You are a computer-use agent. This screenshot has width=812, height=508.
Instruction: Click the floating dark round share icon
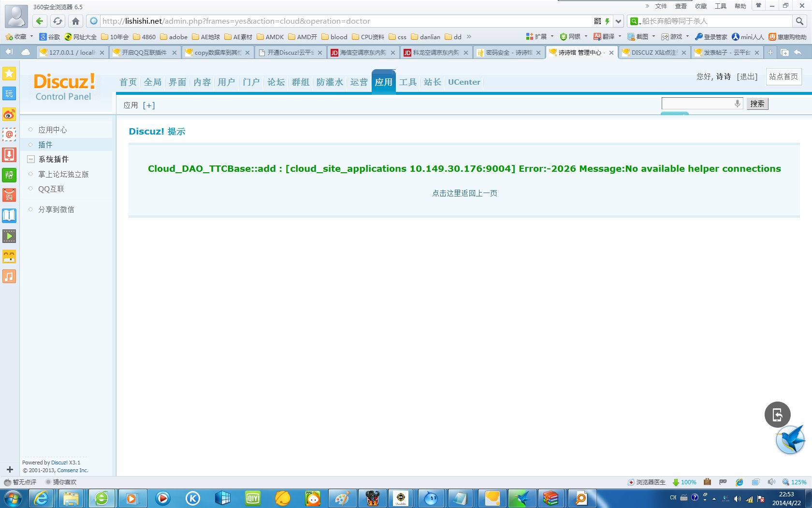tap(777, 415)
